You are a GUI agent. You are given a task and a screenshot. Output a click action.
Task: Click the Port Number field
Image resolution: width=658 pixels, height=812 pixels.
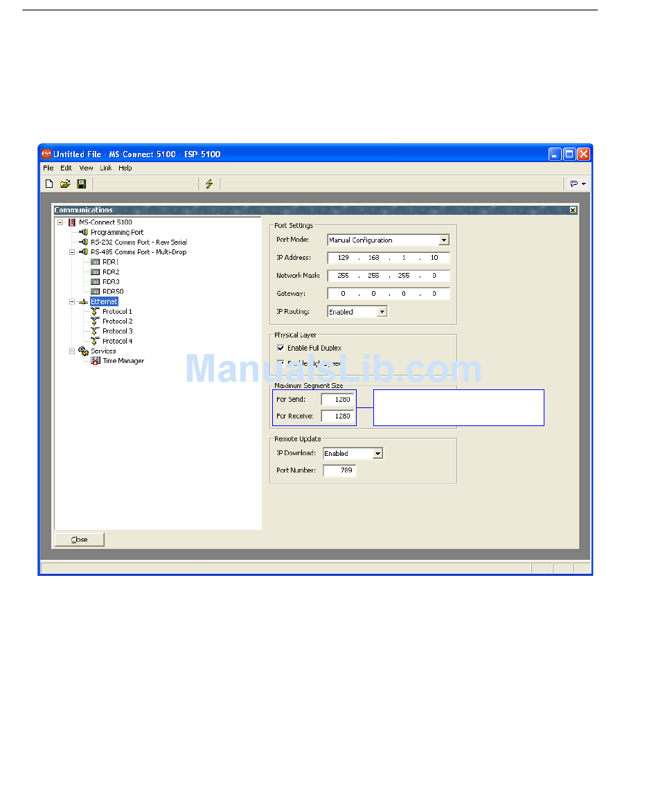[x=339, y=470]
